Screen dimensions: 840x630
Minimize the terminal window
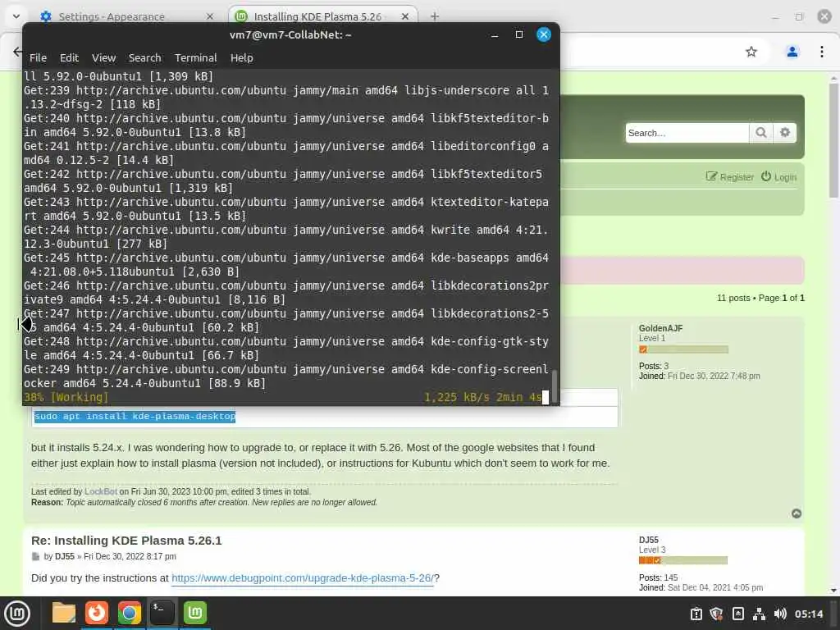coord(495,34)
